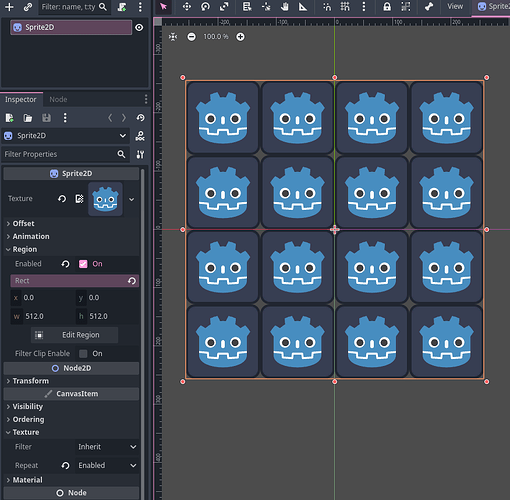Image resolution: width=510 pixels, height=500 pixels.
Task: Choose the Scale mode tool
Action: 224,7
